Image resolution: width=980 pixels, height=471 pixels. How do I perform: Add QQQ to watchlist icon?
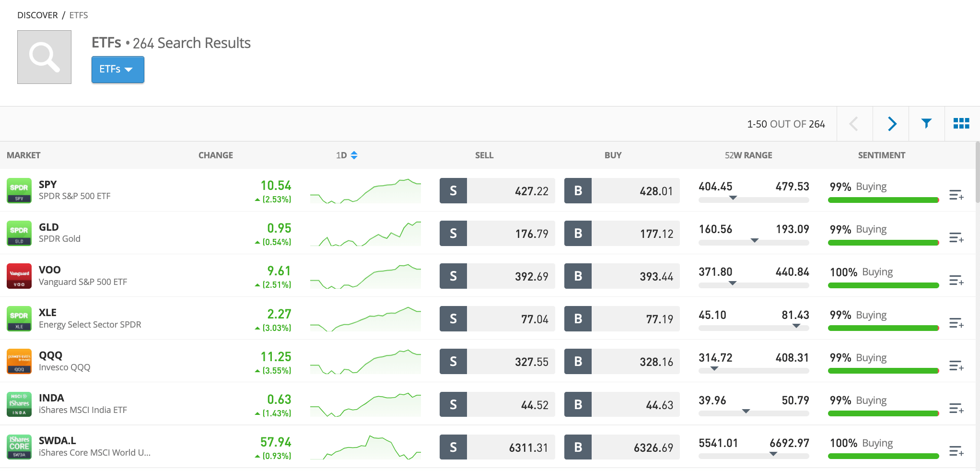click(x=957, y=366)
